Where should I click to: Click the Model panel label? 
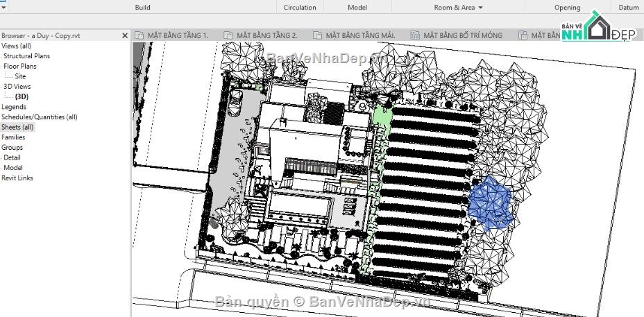point(357,8)
